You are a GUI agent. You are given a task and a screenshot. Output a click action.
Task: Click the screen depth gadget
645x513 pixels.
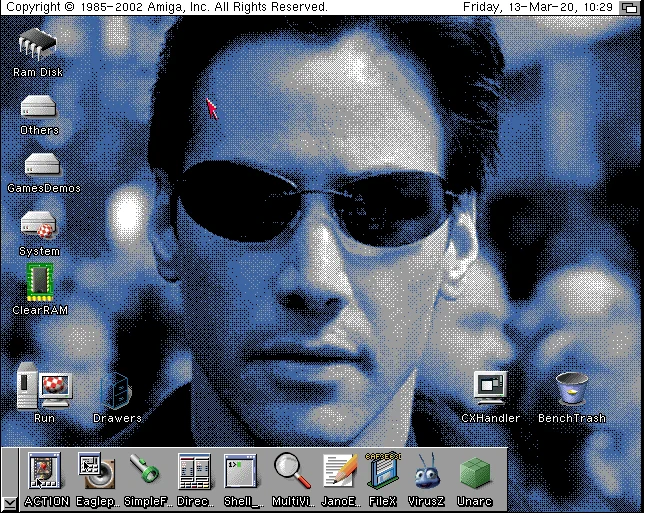pyautogui.click(x=630, y=7)
